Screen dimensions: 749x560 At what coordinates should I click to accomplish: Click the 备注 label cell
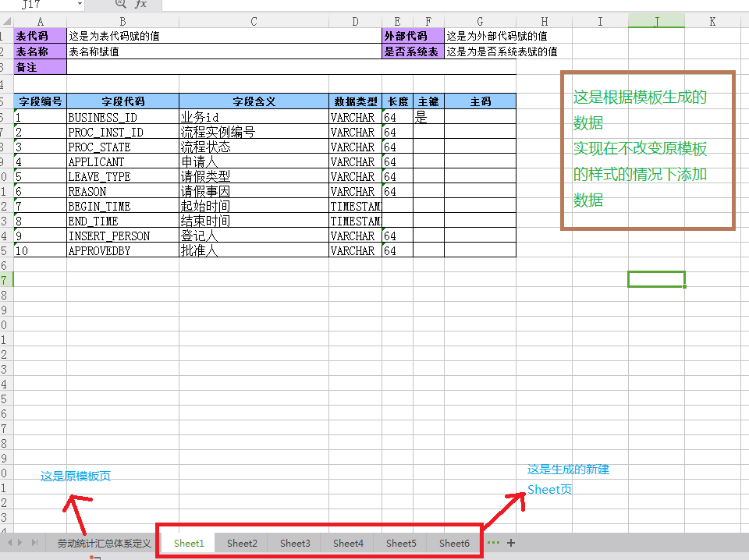point(40,67)
